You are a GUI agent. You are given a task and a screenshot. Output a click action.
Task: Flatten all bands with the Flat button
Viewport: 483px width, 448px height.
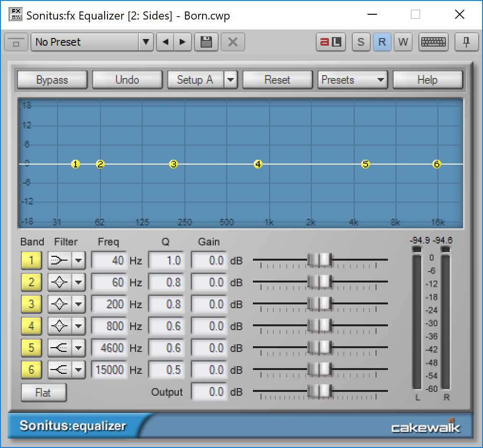pos(43,392)
